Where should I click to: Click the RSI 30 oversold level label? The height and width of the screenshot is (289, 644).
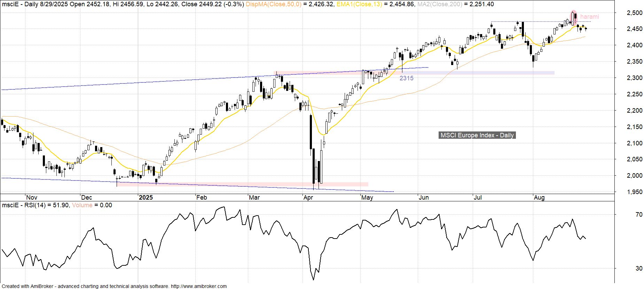639,268
